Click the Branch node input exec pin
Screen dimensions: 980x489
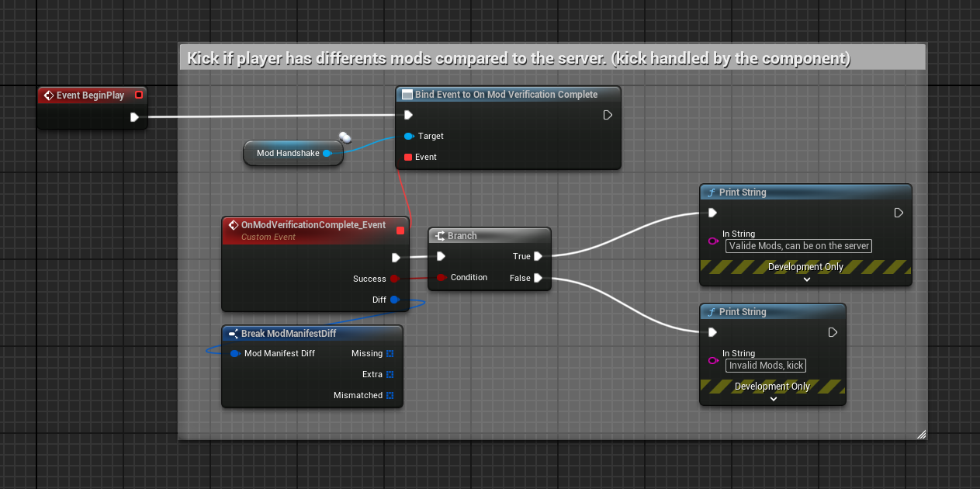click(441, 256)
